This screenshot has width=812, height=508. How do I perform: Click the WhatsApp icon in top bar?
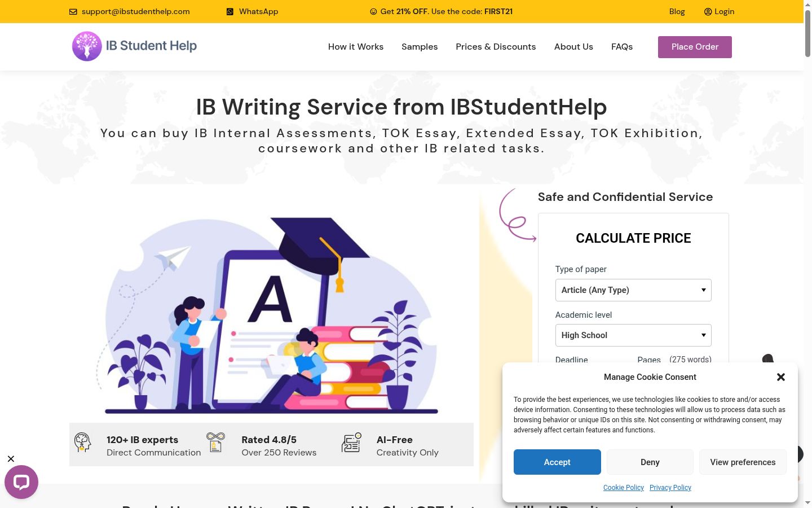pyautogui.click(x=230, y=12)
